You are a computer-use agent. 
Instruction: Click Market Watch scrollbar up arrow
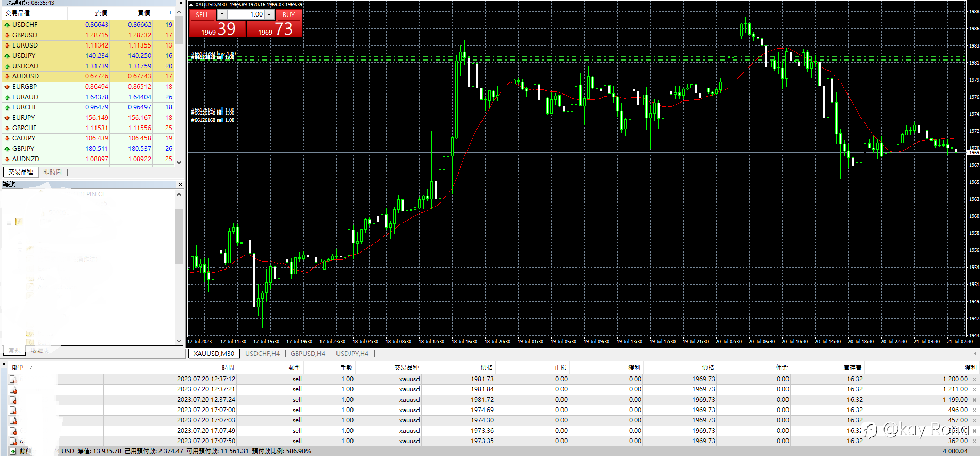point(179,12)
